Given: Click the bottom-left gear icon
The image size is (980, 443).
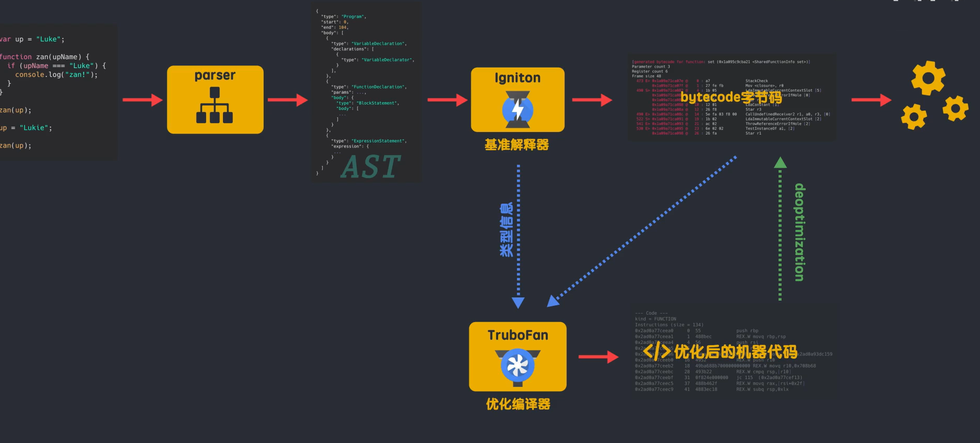Looking at the screenshot, I should (x=914, y=116).
